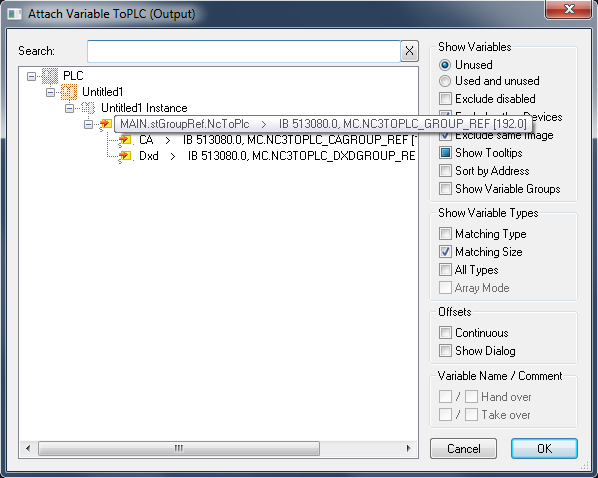Click the CA variable icon
This screenshot has height=478, width=598.
coord(125,140)
